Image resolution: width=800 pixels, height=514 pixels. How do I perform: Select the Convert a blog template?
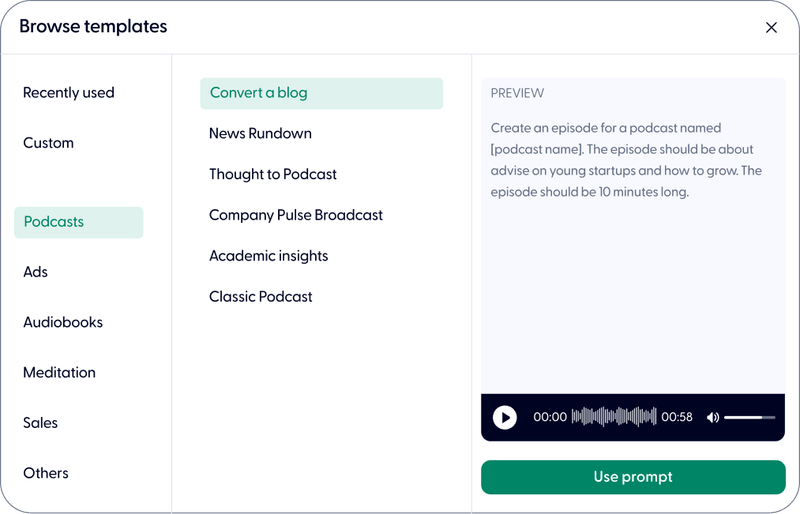(x=321, y=93)
